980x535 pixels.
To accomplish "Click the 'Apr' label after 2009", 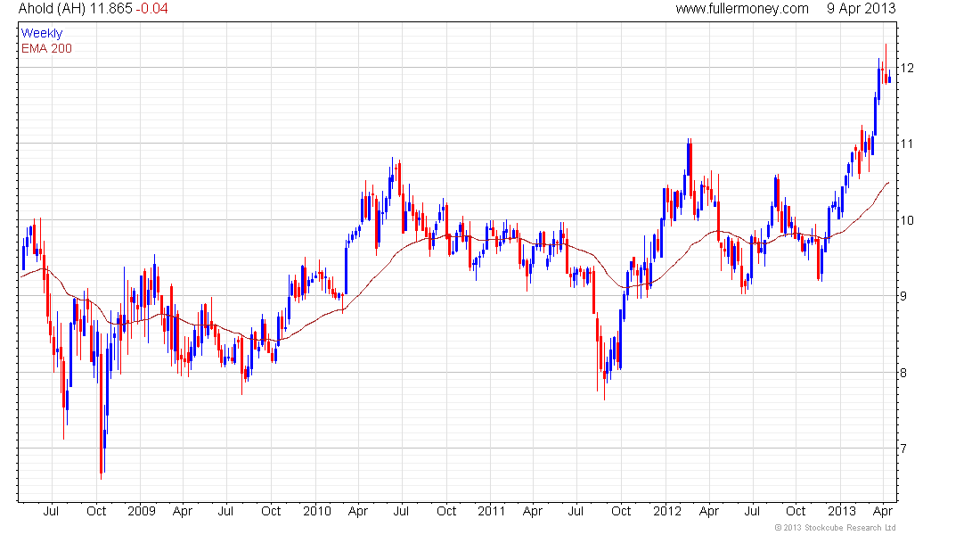I will 183,511.
